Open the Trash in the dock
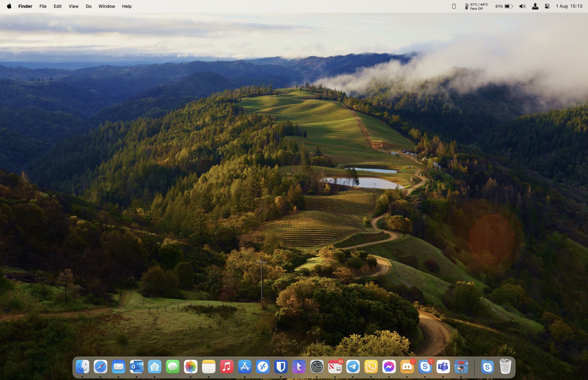The width and height of the screenshot is (588, 380). tap(505, 366)
